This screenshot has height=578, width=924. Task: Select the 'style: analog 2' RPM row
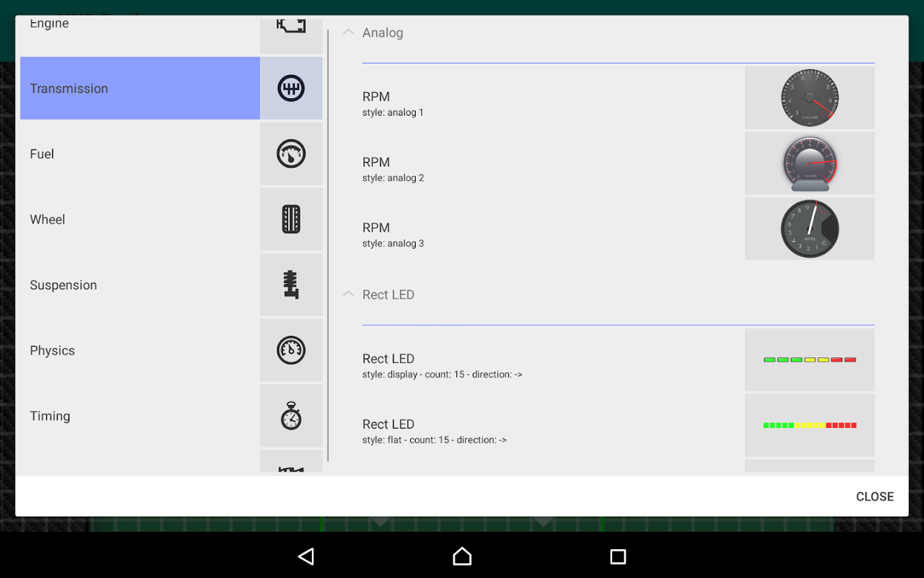pos(619,163)
